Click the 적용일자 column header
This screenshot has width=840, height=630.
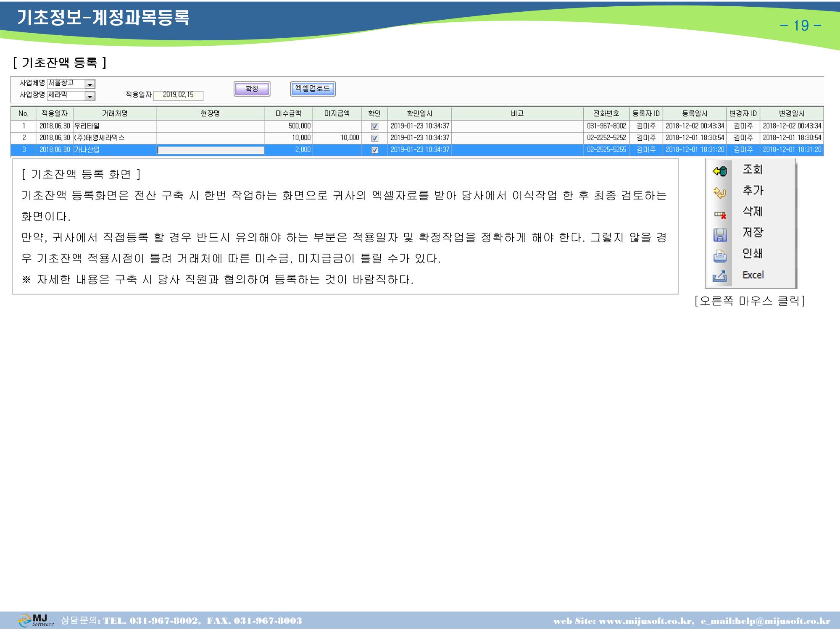(x=55, y=113)
